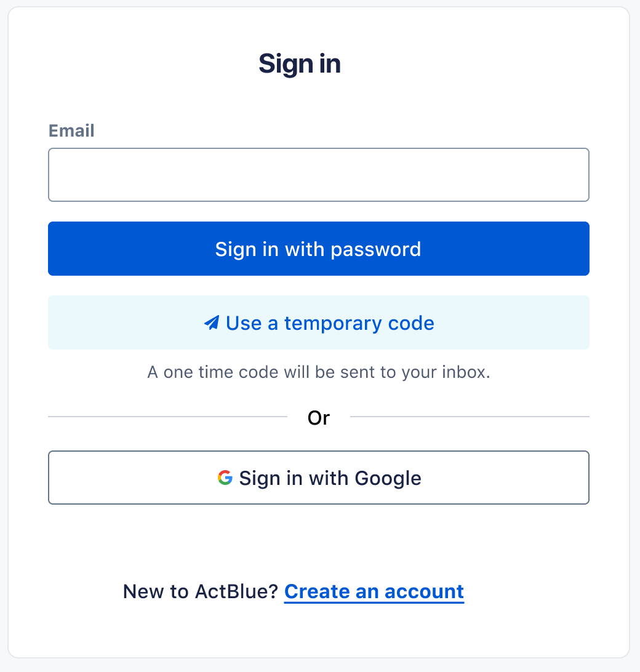Click the paper plane icon
The height and width of the screenshot is (672, 640).
pos(212,323)
